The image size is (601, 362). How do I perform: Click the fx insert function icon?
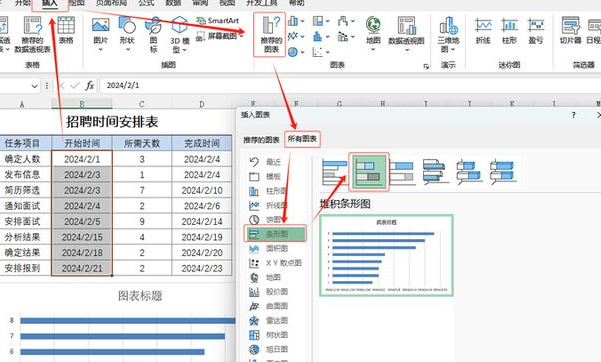(90, 85)
